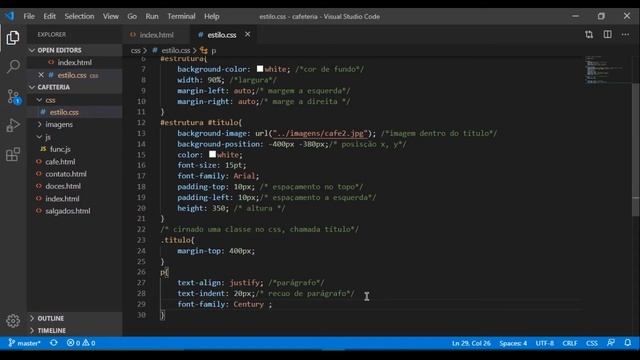Open the Extensions view
Image resolution: width=640 pixels, height=360 pixels.
point(13,154)
